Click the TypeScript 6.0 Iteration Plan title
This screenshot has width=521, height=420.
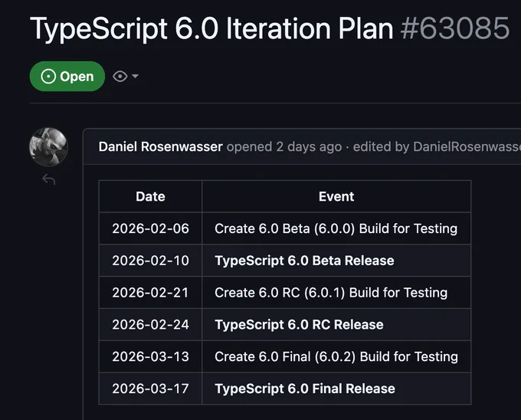[211, 28]
